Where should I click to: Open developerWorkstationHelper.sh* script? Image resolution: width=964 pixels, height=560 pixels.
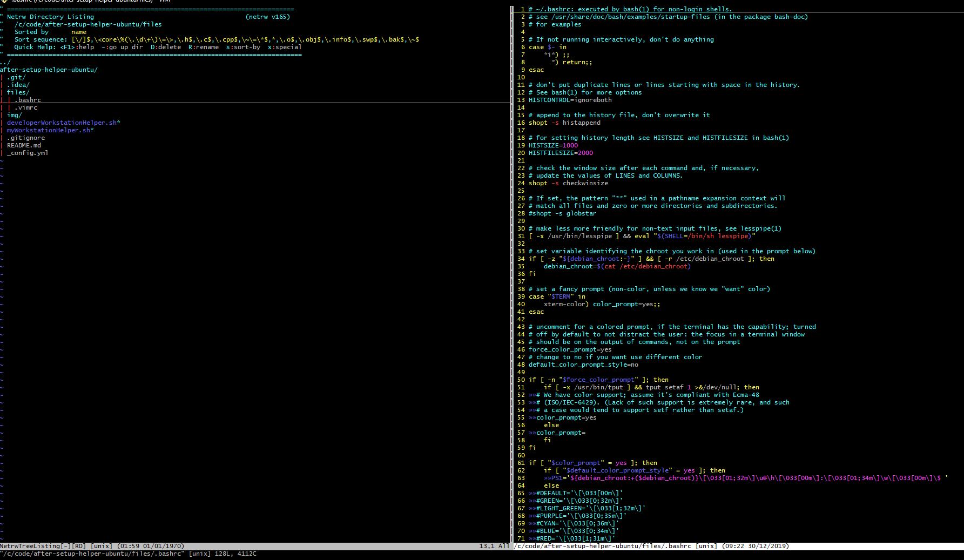pos(64,123)
